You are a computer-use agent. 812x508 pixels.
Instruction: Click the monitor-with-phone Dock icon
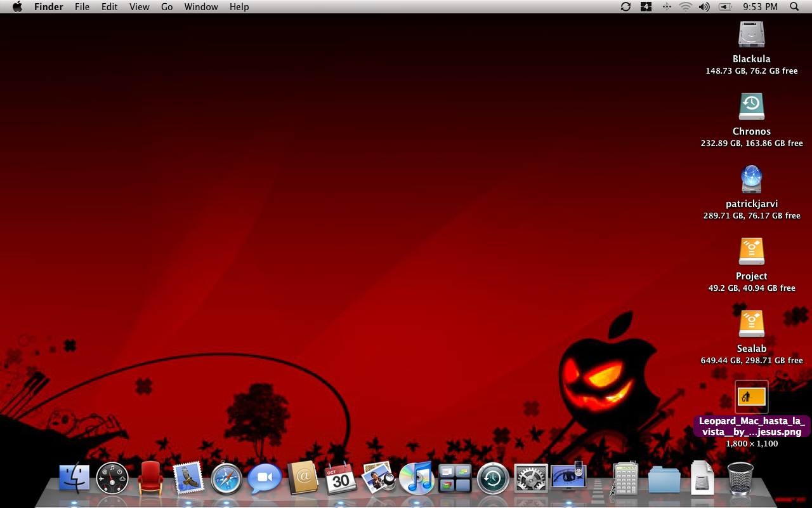click(569, 476)
